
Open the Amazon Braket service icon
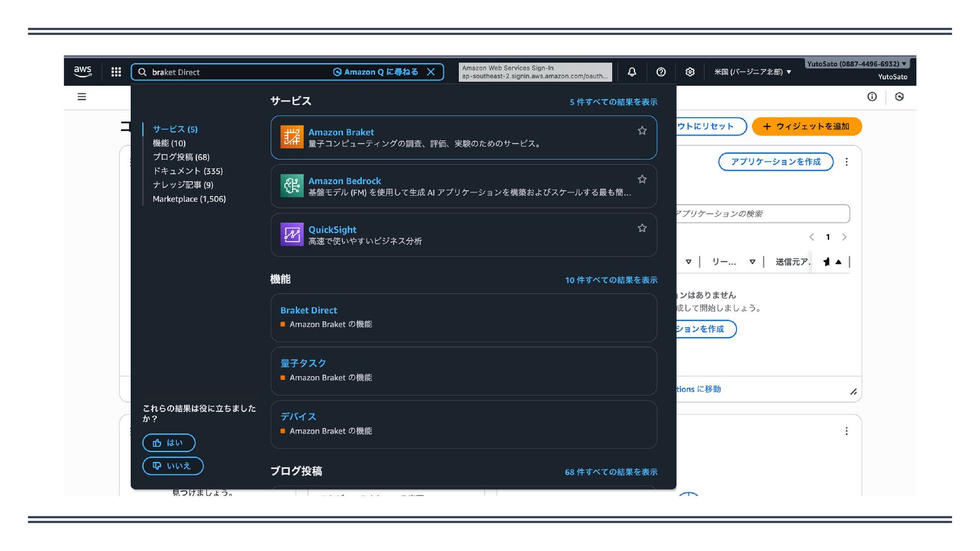pyautogui.click(x=292, y=137)
